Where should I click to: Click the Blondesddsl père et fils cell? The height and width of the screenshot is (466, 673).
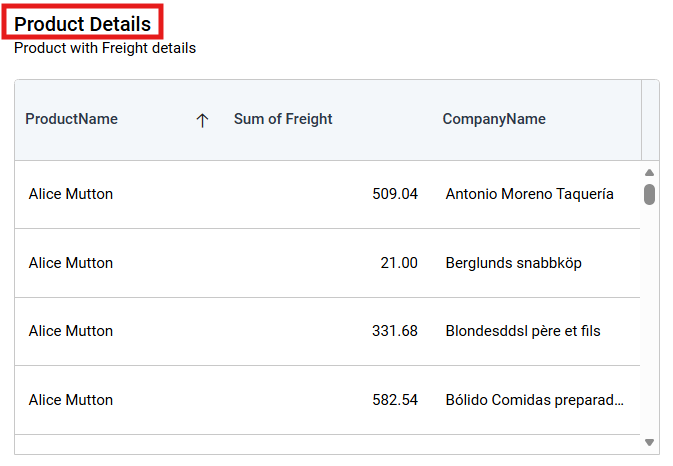[x=523, y=331]
